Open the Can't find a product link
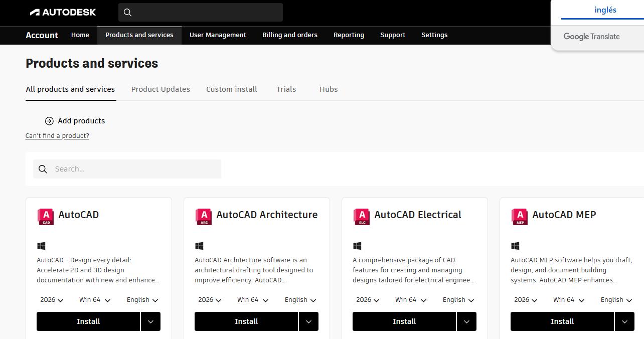This screenshot has height=339, width=644. 57,136
